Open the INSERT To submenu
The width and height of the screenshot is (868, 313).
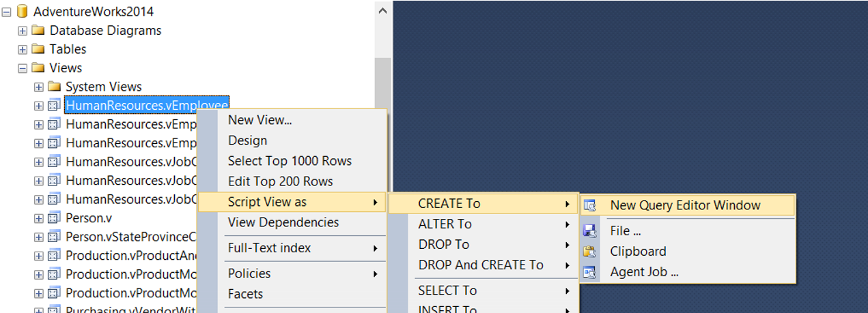coord(484,308)
